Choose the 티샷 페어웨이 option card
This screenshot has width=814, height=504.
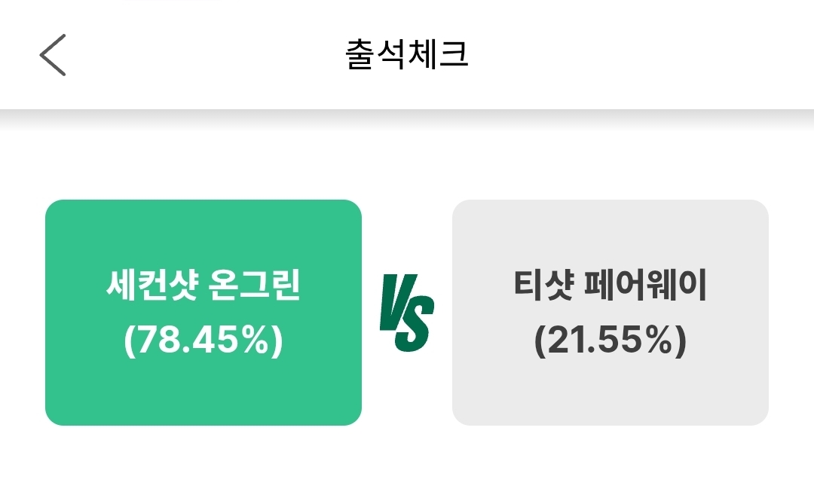pos(610,312)
